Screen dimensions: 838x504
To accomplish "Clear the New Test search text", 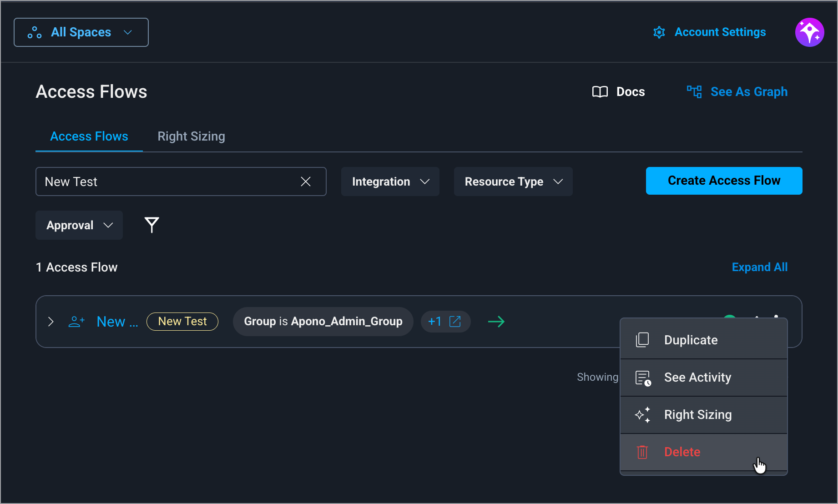I will click(306, 181).
